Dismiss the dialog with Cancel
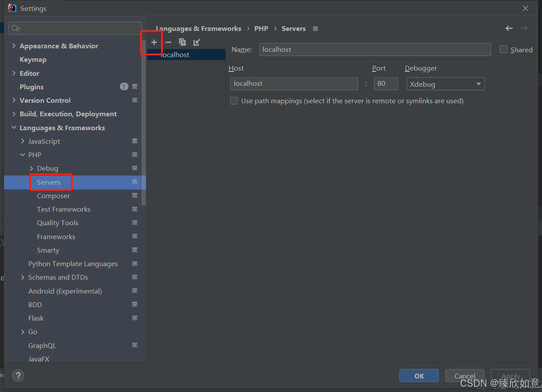The height and width of the screenshot is (392, 542). point(465,375)
